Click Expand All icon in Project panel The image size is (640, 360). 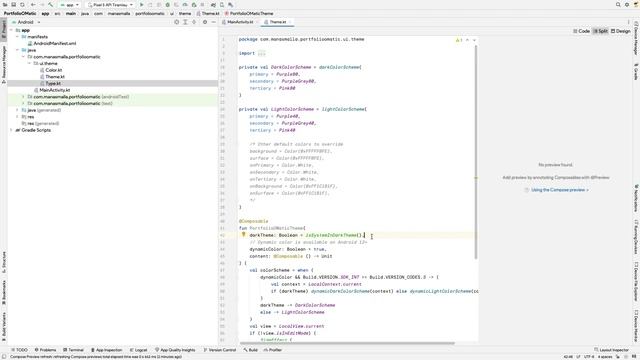[x=185, y=22]
